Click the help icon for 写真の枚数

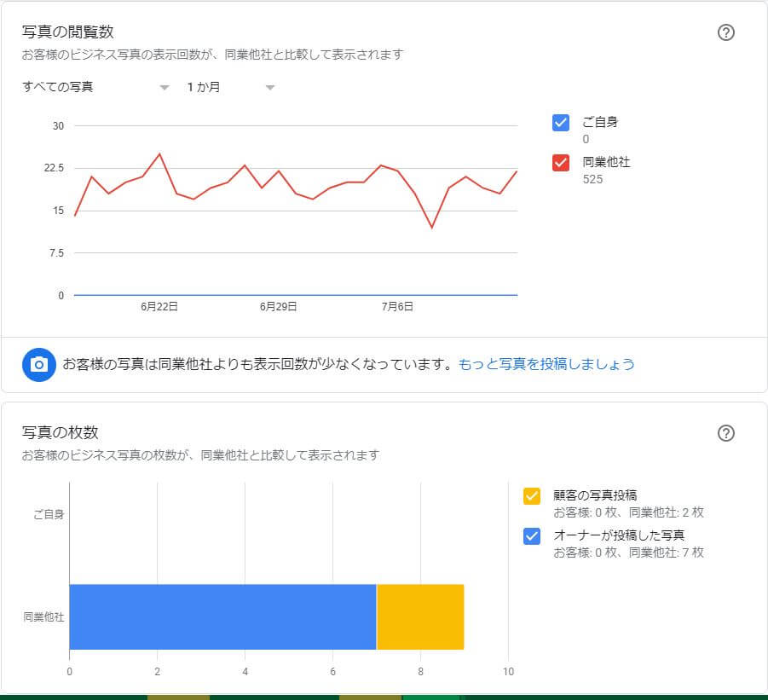[x=725, y=433]
